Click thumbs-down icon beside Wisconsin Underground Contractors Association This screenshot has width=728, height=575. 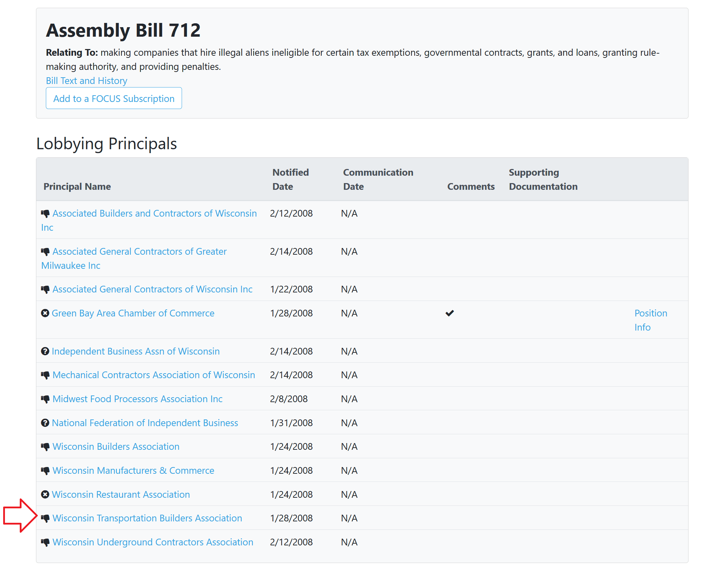tap(45, 543)
